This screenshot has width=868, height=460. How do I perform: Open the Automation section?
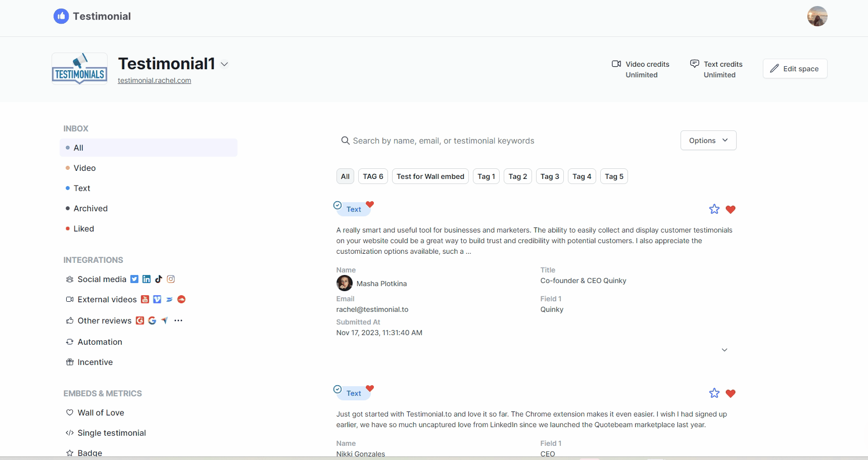tap(100, 342)
